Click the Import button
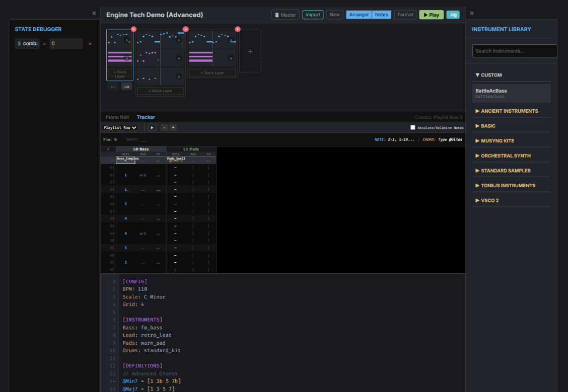This screenshot has width=568, height=392. 313,15
